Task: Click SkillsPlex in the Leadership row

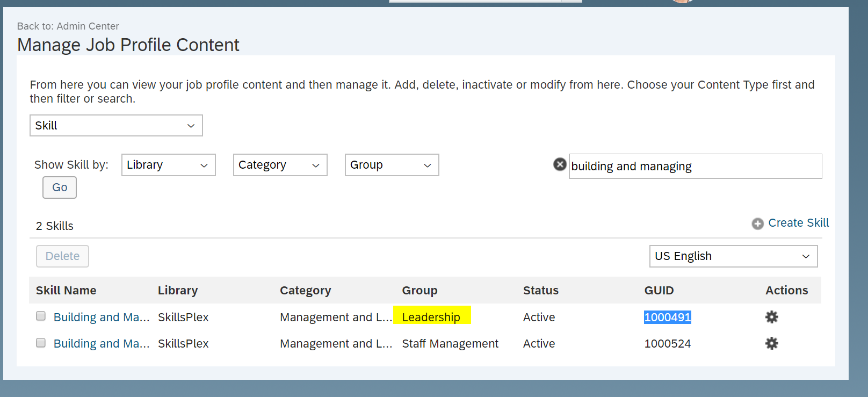Action: [x=183, y=317]
